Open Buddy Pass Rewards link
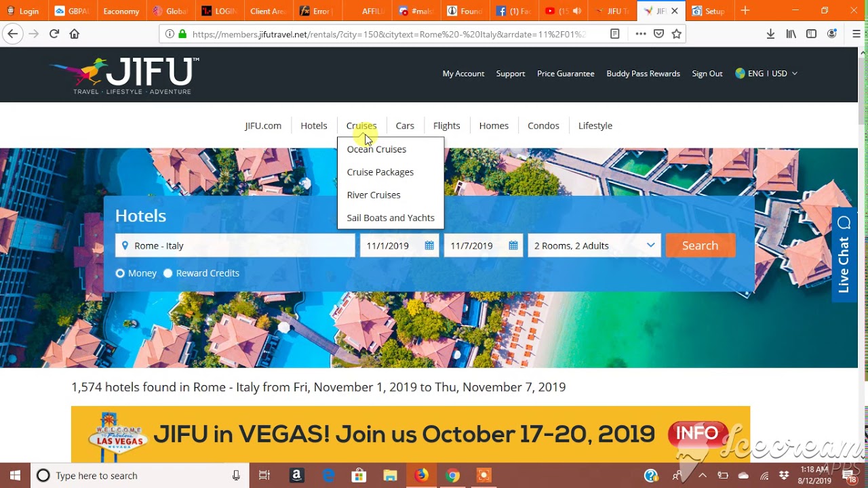This screenshot has width=868, height=488. coord(643,73)
